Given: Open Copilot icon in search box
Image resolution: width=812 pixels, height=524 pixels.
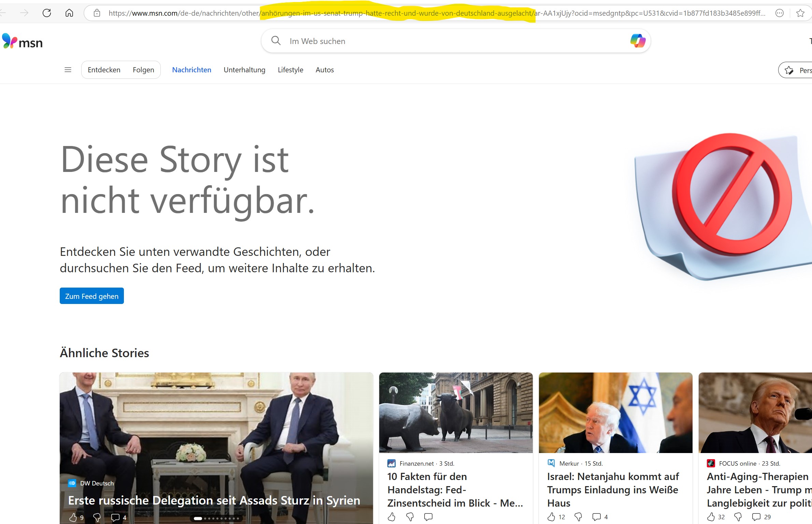Looking at the screenshot, I should [638, 41].
